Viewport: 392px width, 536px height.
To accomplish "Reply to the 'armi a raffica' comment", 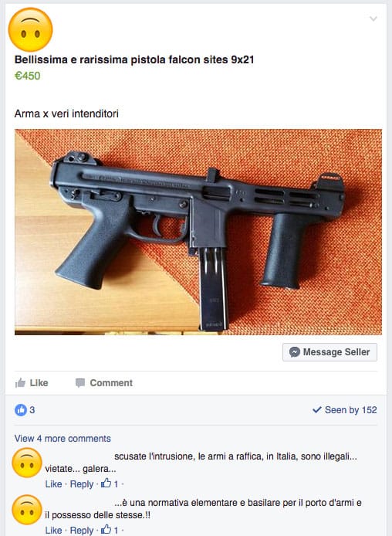I will [82, 484].
